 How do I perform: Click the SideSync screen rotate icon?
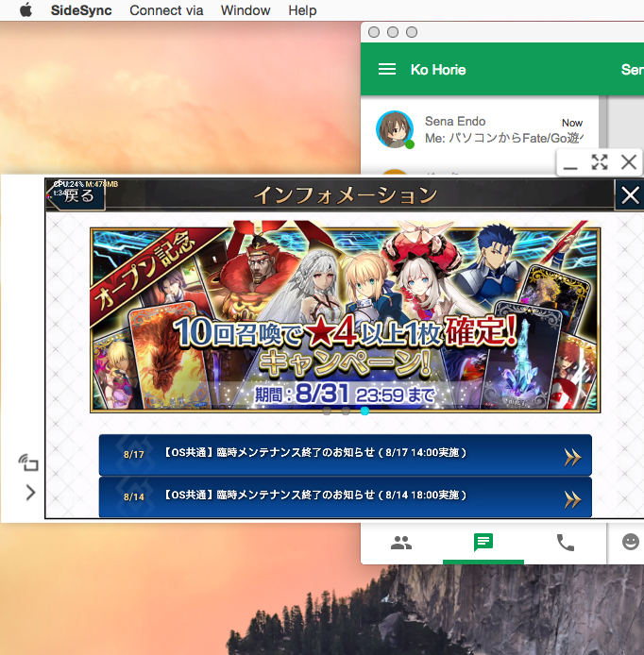pos(28,462)
